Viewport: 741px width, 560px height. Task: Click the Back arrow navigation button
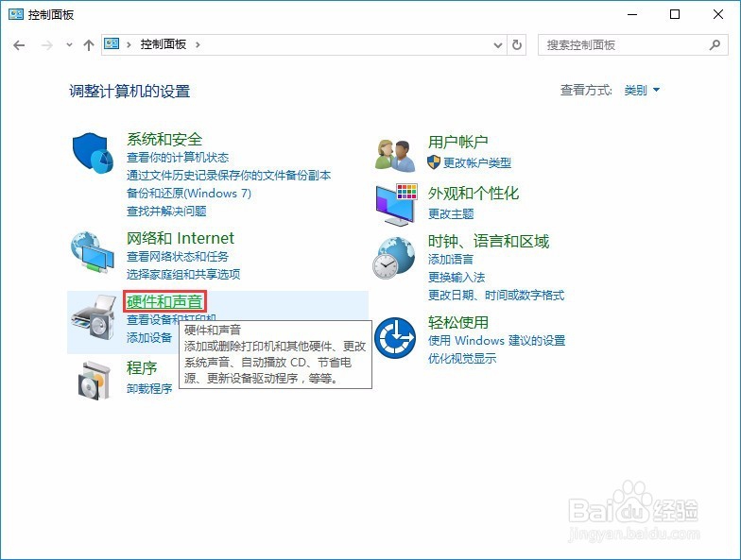[x=19, y=45]
